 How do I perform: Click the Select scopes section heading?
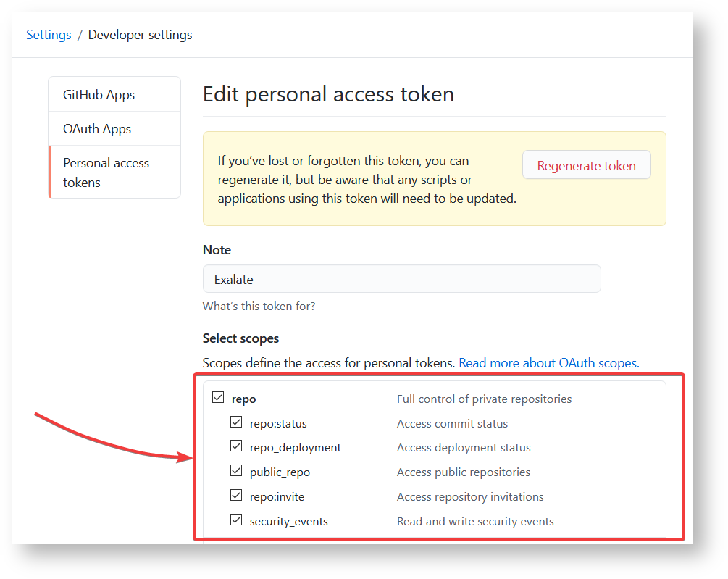pos(240,338)
